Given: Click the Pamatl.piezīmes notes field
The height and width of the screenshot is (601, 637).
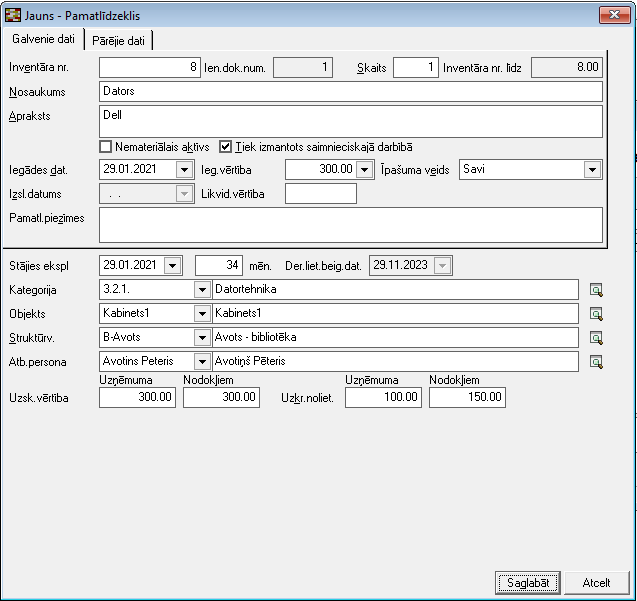Looking at the screenshot, I should coord(351,225).
